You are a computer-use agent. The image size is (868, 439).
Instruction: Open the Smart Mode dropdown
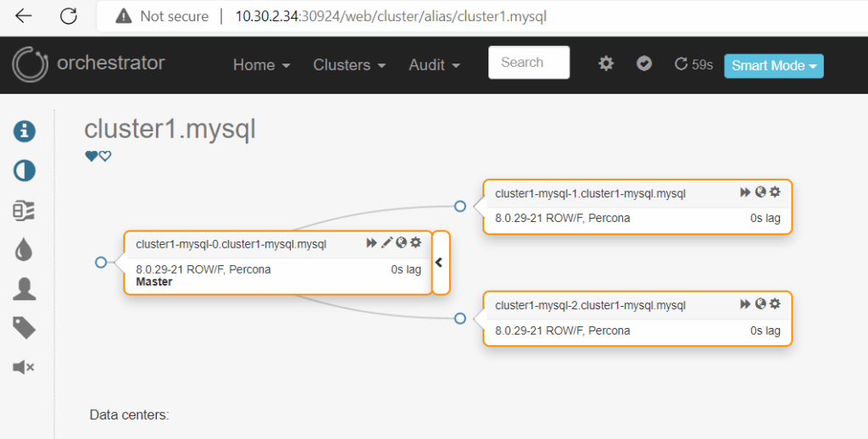(773, 66)
